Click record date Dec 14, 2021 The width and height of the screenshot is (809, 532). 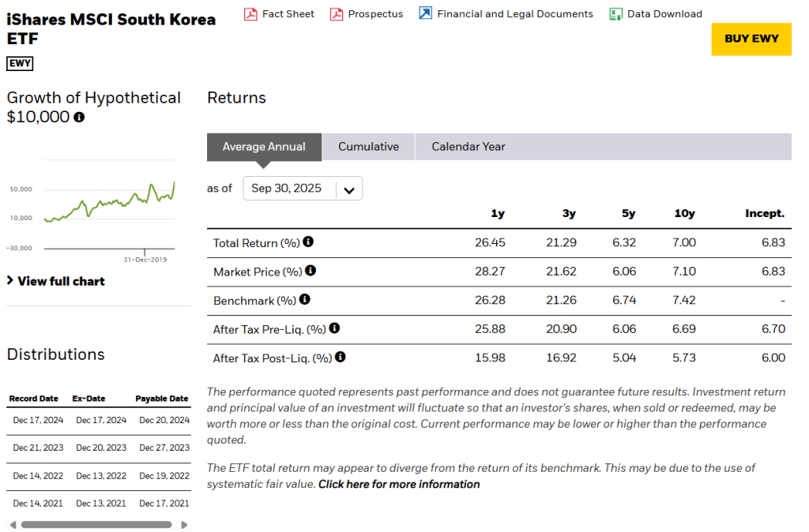coord(38,504)
